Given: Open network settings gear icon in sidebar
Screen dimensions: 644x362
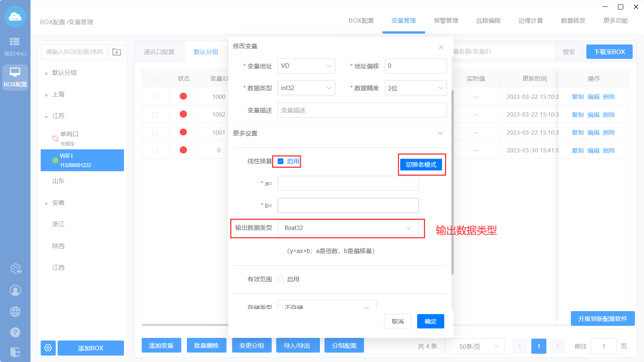Looking at the screenshot, I should (x=15, y=269).
